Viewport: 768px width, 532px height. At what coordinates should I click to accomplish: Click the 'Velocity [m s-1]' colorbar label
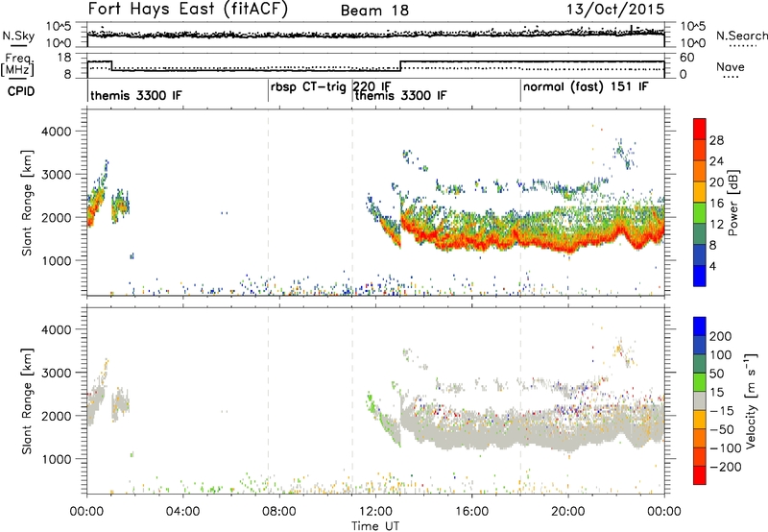750,400
